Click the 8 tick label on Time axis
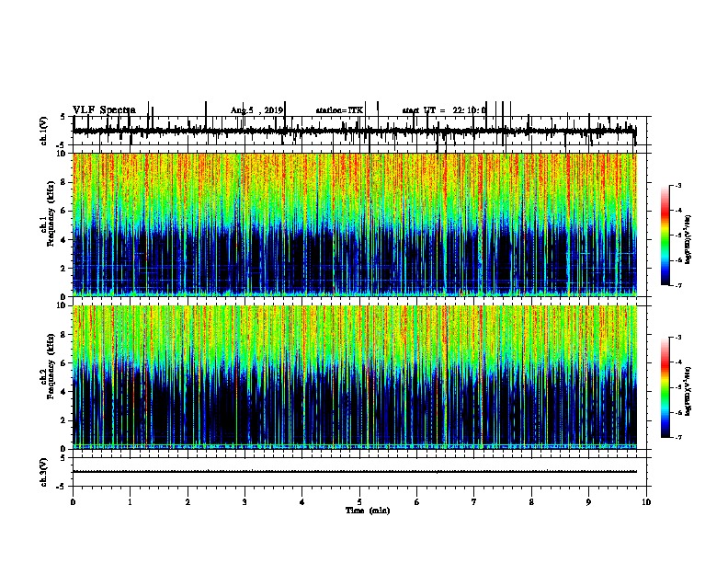This screenshot has height=563, width=728. [531, 501]
